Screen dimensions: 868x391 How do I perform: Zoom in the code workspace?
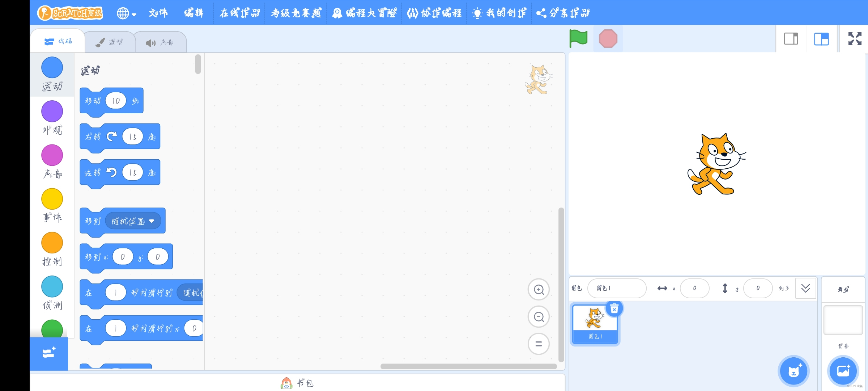(539, 290)
